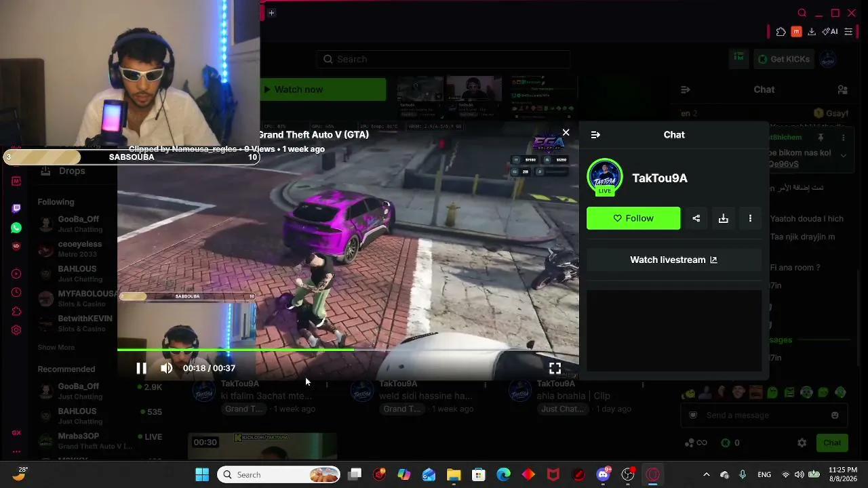Screen dimensions: 868x488
Task: Open the Opera sidebar extensions icon
Action: [x=16, y=312]
